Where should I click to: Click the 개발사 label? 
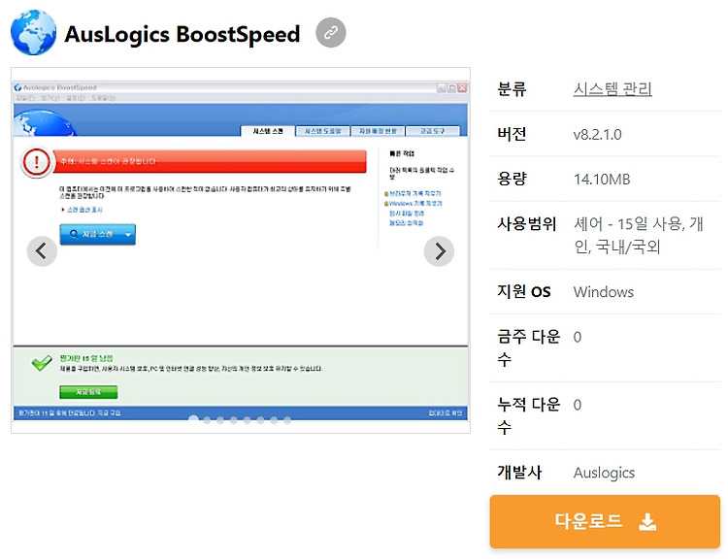[519, 472]
